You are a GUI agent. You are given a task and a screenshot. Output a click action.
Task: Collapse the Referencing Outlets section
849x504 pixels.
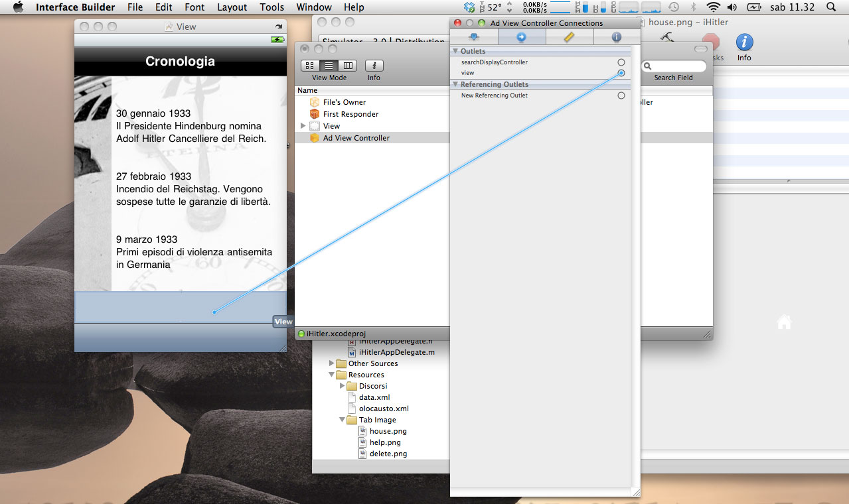click(456, 84)
